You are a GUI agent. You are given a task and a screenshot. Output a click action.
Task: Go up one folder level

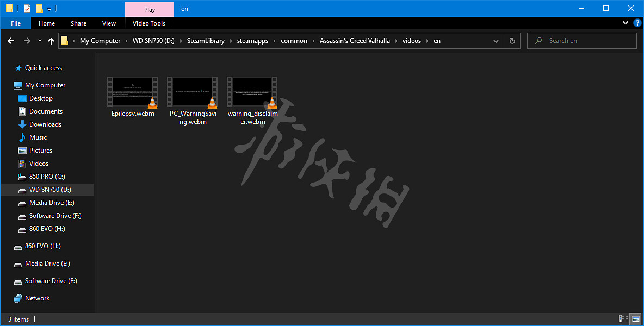tap(51, 41)
